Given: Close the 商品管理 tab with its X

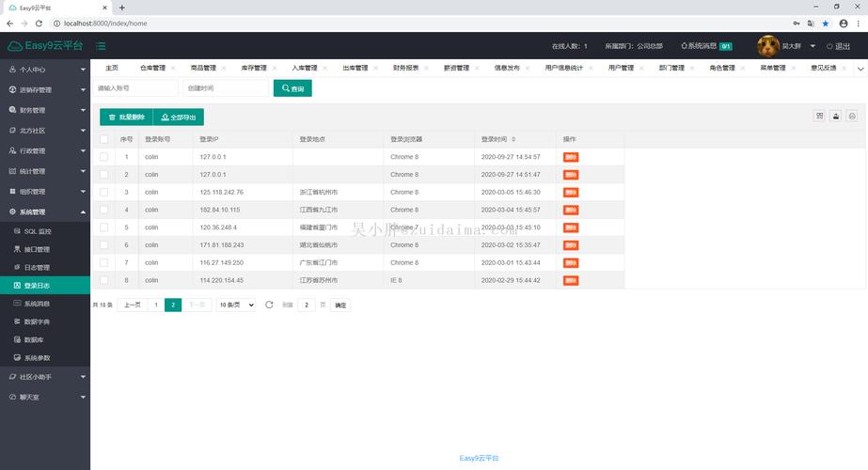Looking at the screenshot, I should 224,68.
